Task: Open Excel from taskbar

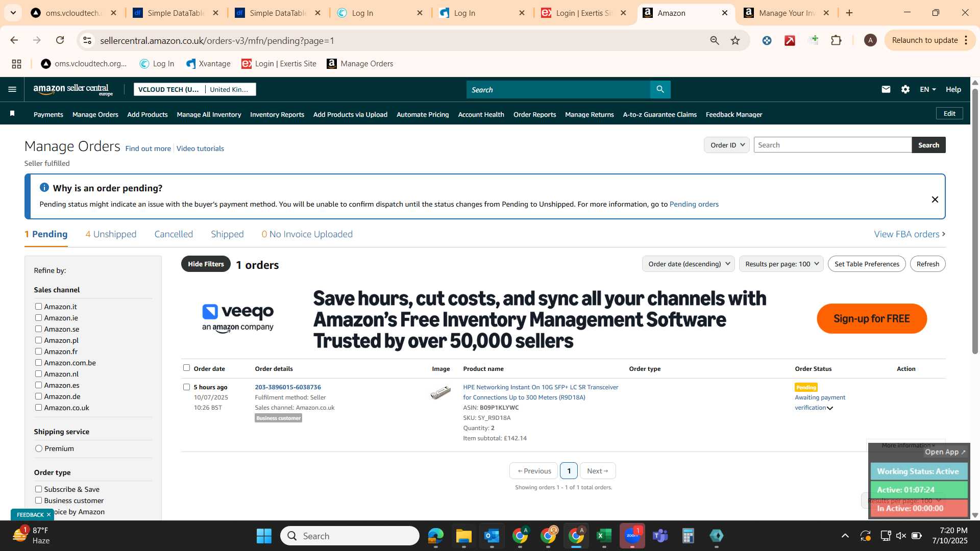Action: tap(604, 536)
